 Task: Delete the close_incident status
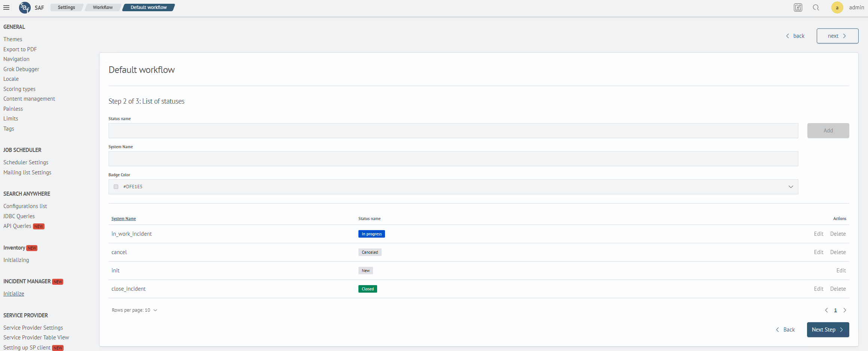coord(838,289)
